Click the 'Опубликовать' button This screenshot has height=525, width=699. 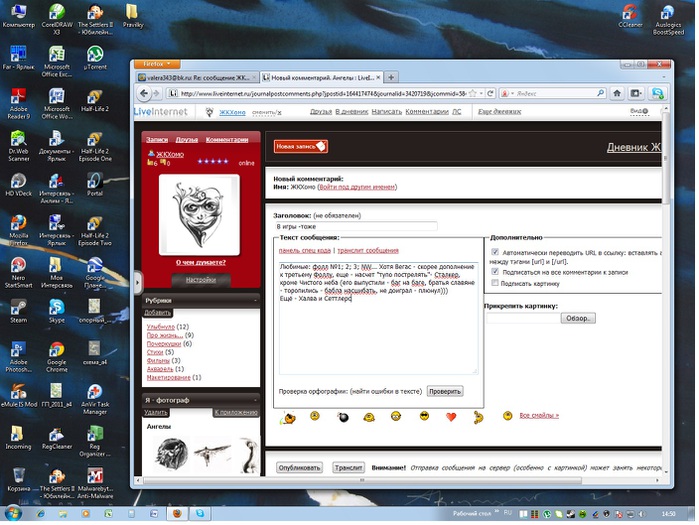[x=299, y=468]
